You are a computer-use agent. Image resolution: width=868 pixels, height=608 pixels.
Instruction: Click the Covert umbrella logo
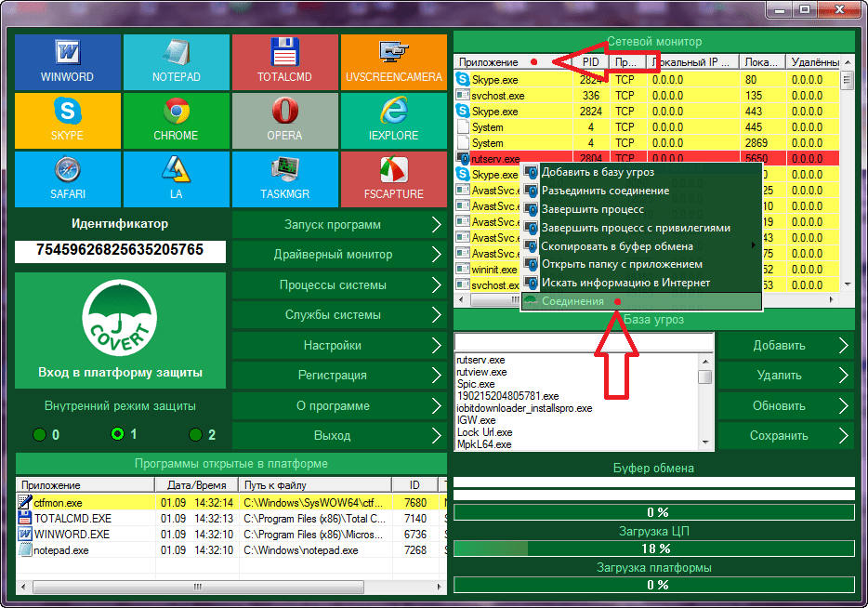(x=120, y=318)
